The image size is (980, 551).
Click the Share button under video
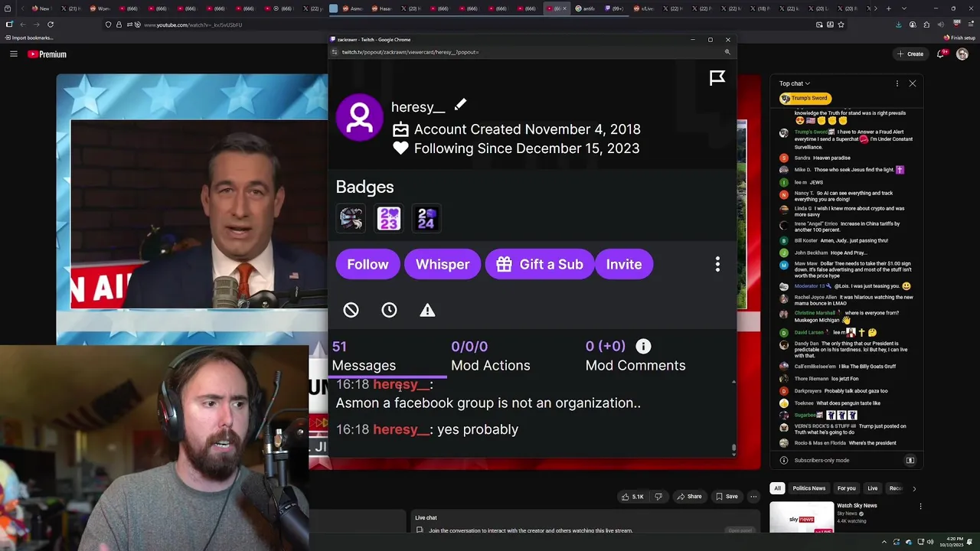[689, 497]
